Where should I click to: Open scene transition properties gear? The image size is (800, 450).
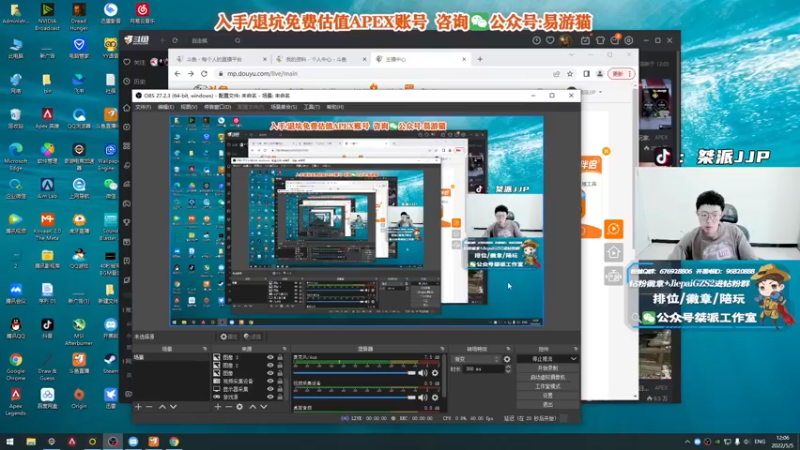point(507,359)
